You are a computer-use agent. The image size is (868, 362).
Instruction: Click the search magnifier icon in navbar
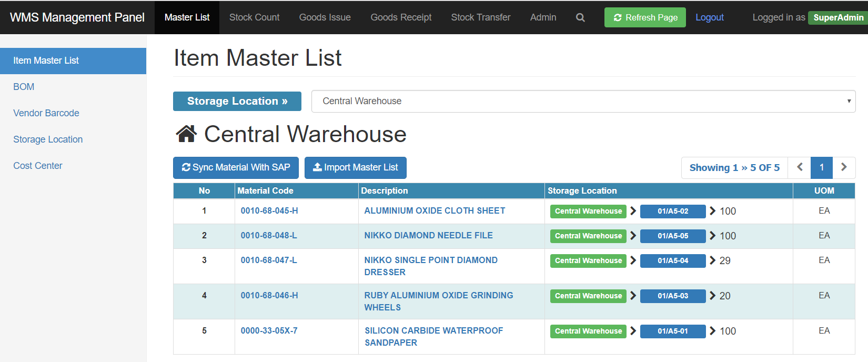pos(580,17)
